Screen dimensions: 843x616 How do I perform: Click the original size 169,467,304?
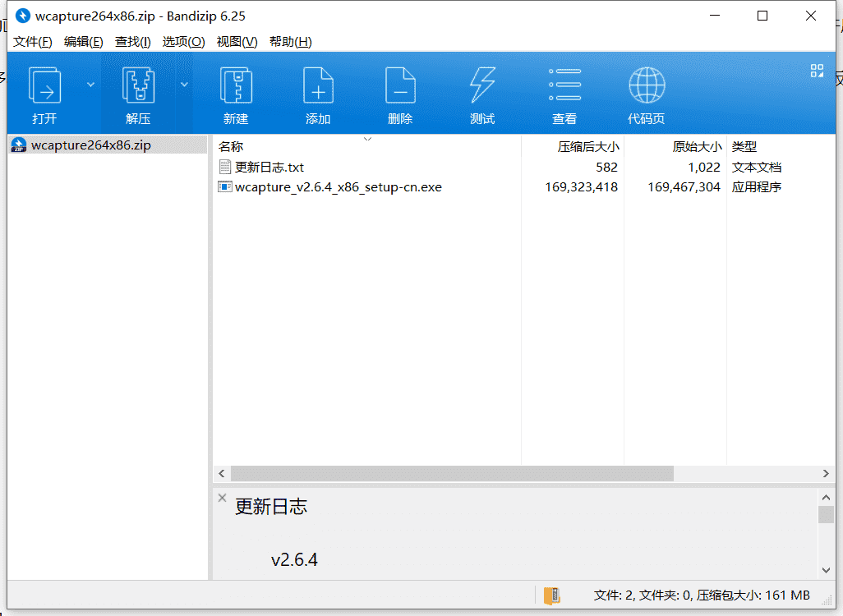click(x=684, y=187)
